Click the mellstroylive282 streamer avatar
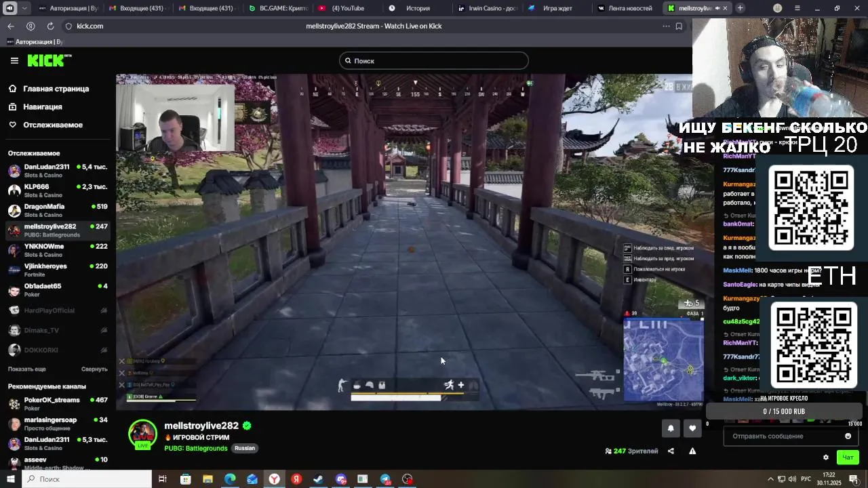 (142, 434)
